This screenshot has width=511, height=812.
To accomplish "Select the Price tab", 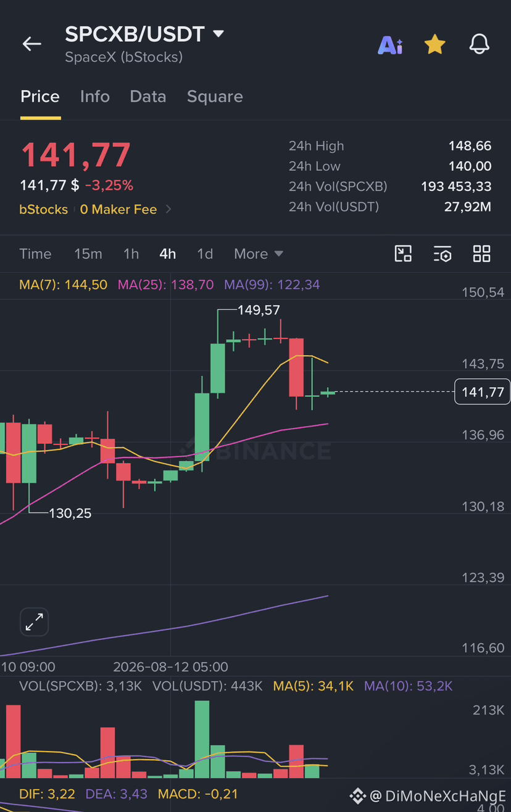I will [x=40, y=97].
